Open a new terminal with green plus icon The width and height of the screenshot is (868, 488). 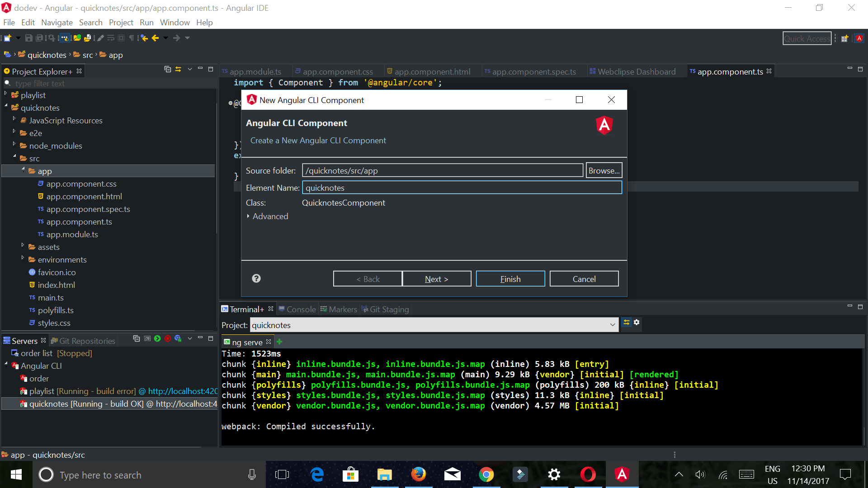(279, 342)
